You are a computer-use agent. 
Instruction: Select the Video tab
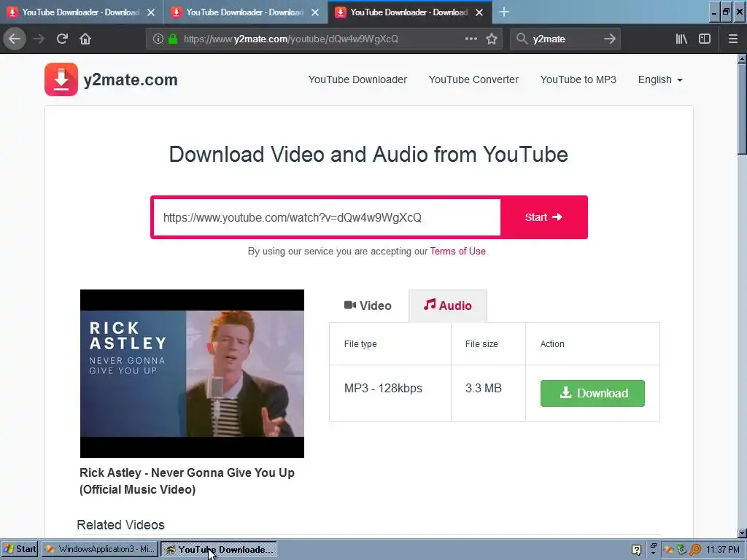pos(368,306)
